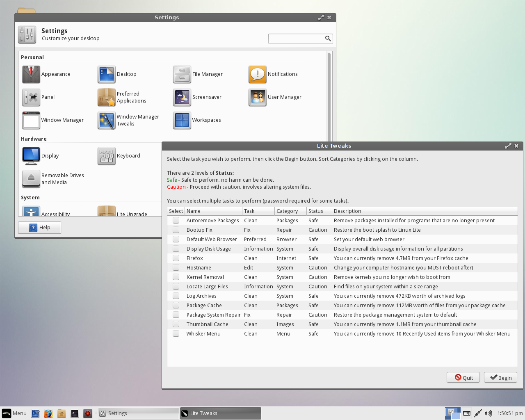The image size is (525, 420).
Task: Open Desktop settings
Action: [x=117, y=74]
